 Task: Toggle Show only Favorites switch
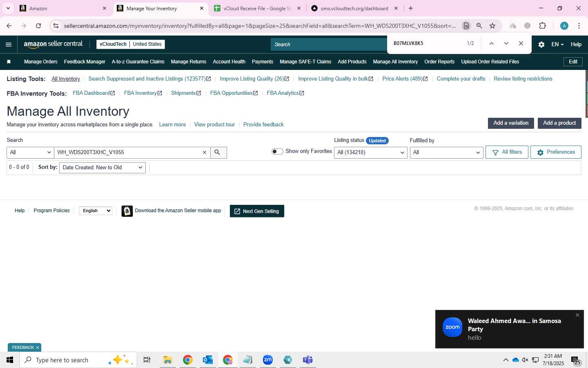coord(277,151)
